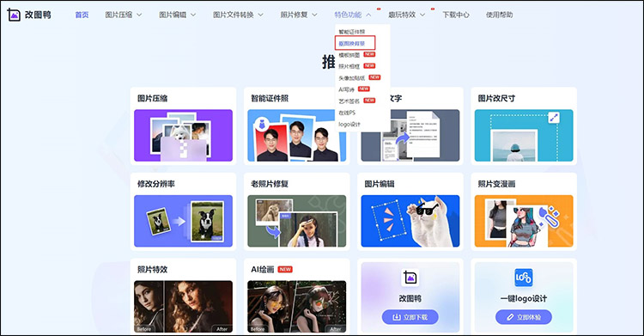The height and width of the screenshot is (336, 644).
Task: Collapse the 特色功能 dropdown menu
Action: click(353, 15)
